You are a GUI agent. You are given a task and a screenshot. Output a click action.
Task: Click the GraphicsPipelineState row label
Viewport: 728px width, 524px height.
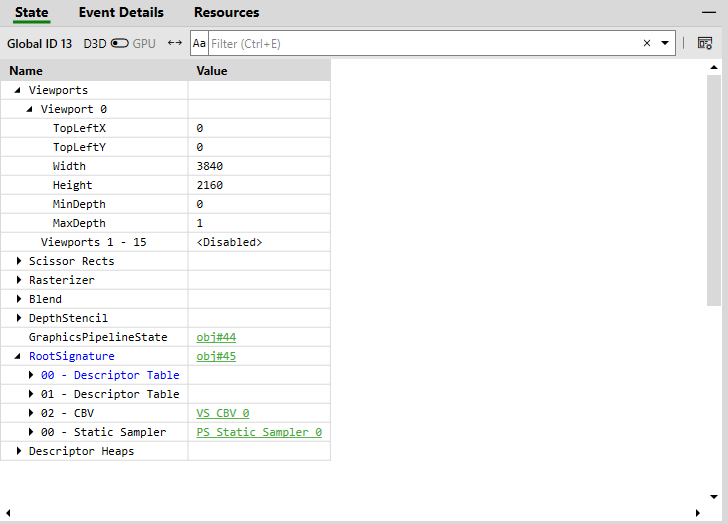tap(98, 337)
